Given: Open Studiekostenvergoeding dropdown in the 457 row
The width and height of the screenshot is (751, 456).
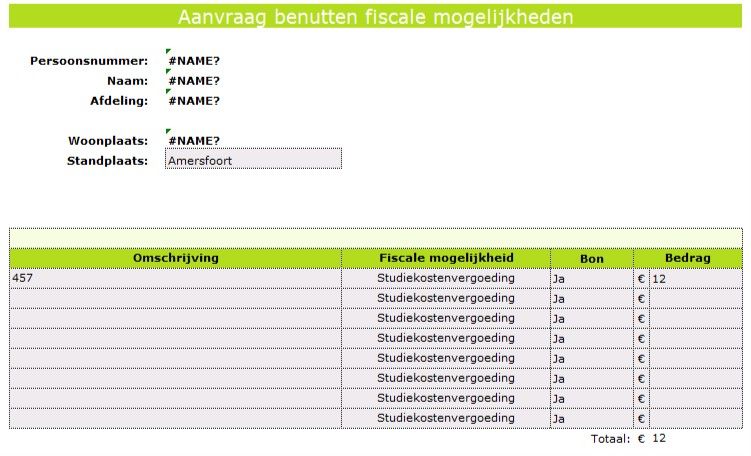Looking at the screenshot, I should pos(446,278).
